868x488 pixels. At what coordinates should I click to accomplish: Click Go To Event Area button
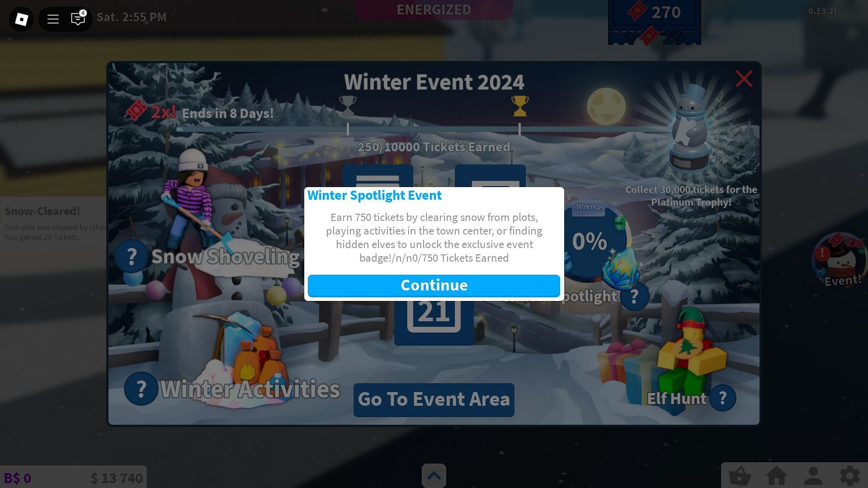(x=434, y=399)
